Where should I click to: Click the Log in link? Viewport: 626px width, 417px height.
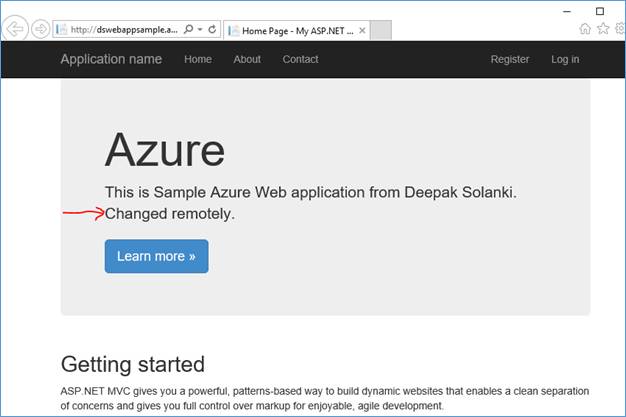click(565, 59)
